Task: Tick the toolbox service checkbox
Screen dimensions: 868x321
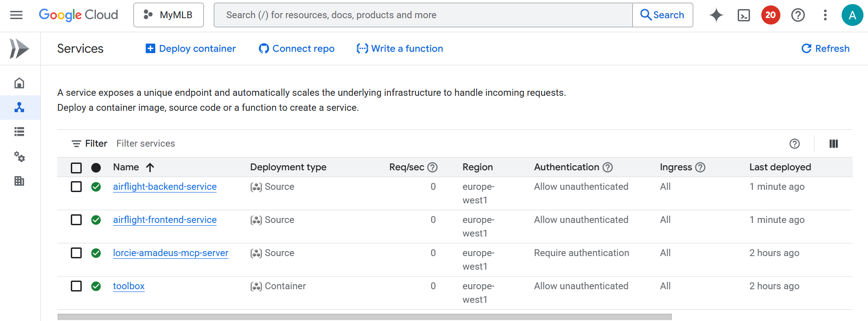Action: pos(76,286)
